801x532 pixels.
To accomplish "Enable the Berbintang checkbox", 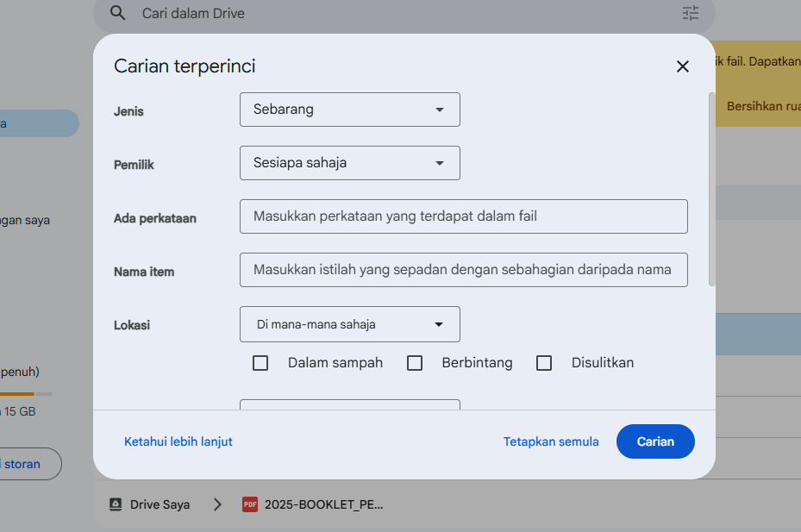I will point(415,363).
